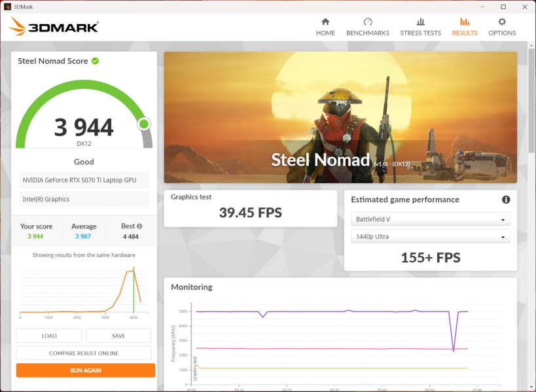The image size is (536, 392).
Task: Click the Home icon in navigation
Action: (x=325, y=22)
